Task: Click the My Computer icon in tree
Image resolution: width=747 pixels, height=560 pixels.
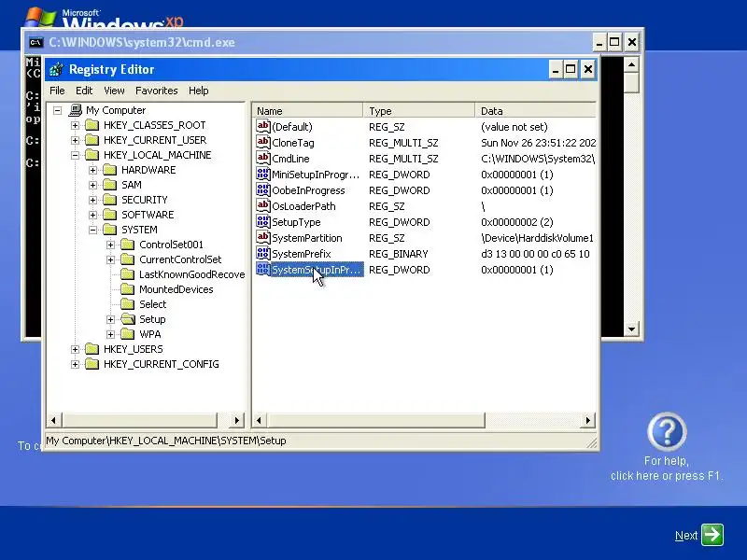Action: 76,110
